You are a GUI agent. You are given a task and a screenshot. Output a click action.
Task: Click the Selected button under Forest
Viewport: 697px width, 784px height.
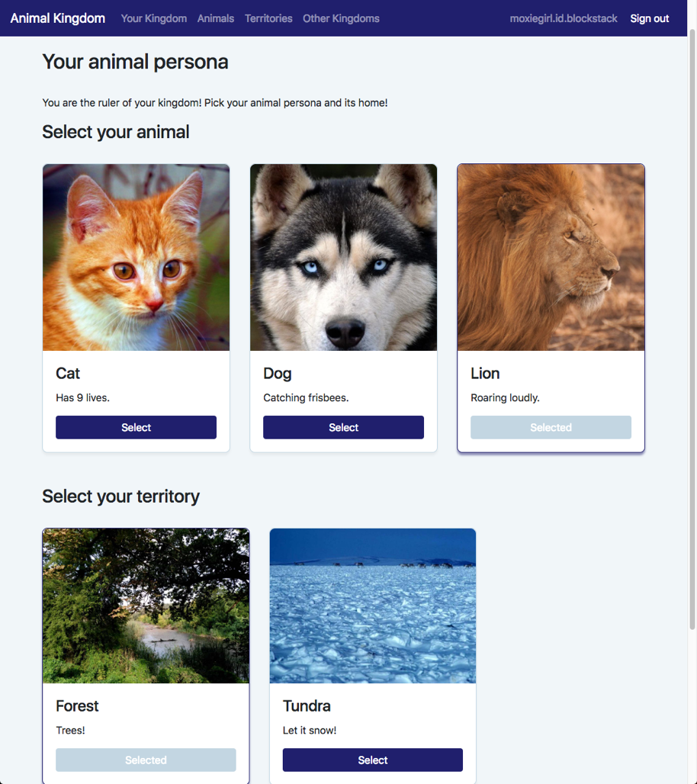146,760
